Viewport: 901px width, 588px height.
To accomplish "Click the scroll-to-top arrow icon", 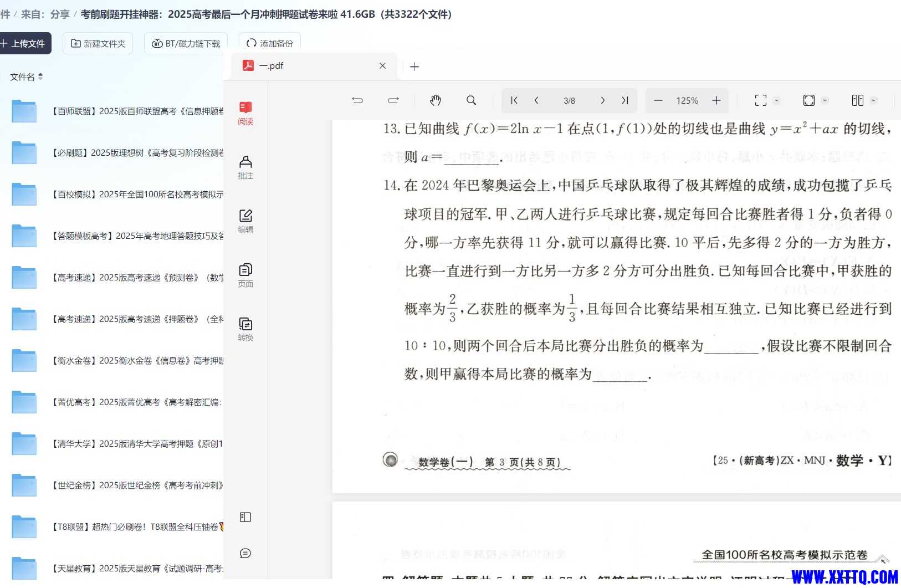I will (x=883, y=559).
